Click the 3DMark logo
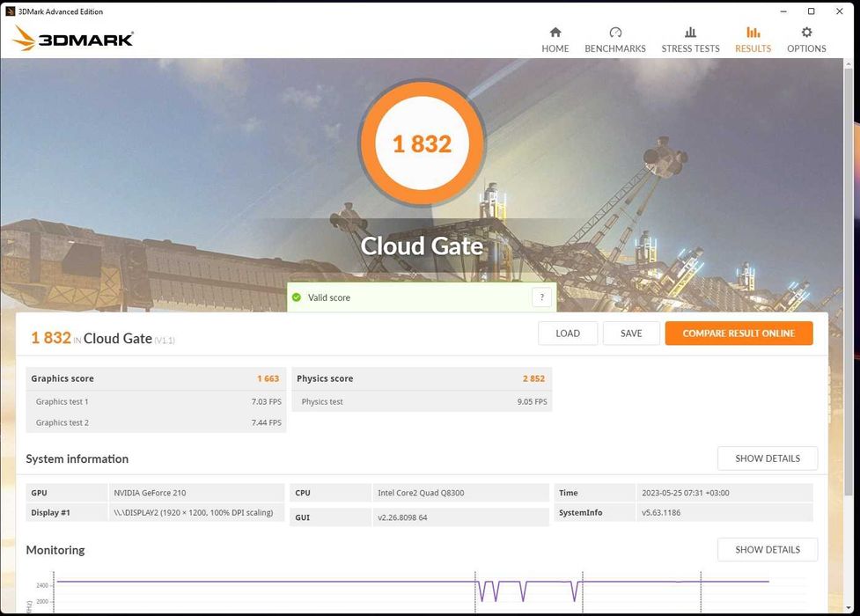 pyautogui.click(x=73, y=39)
